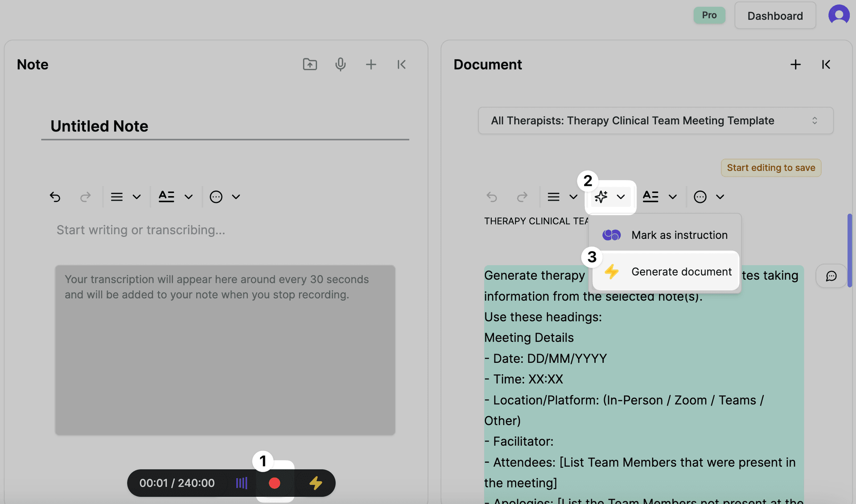Screen dimensions: 856x504
Task: Click the add new document icon (+) in Document panel
Action: [x=795, y=65]
